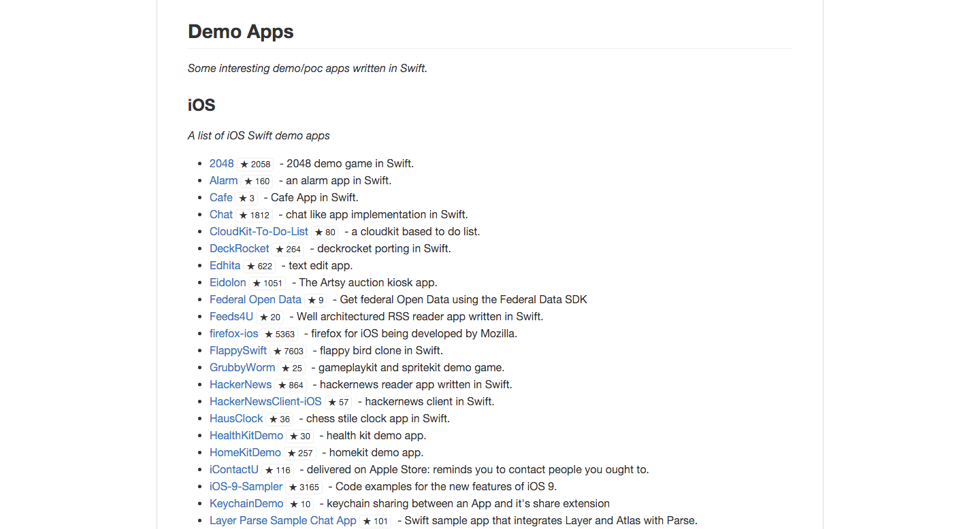Screen dimensions: 980x529
Task: Click the star badge showing 160
Action: pyautogui.click(x=257, y=181)
